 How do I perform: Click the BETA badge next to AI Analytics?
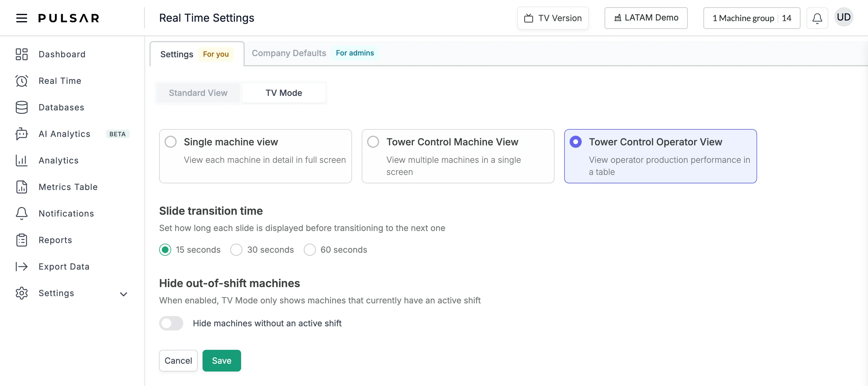[x=118, y=134]
